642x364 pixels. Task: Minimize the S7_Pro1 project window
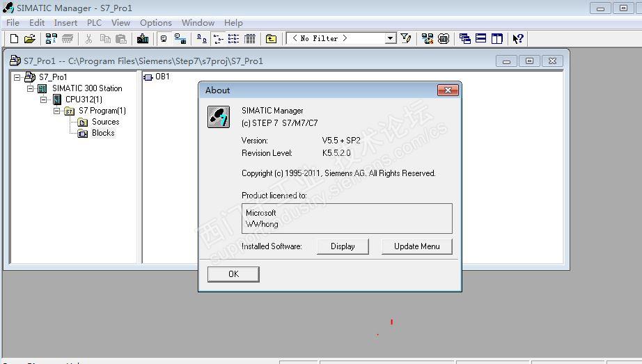[x=506, y=61]
